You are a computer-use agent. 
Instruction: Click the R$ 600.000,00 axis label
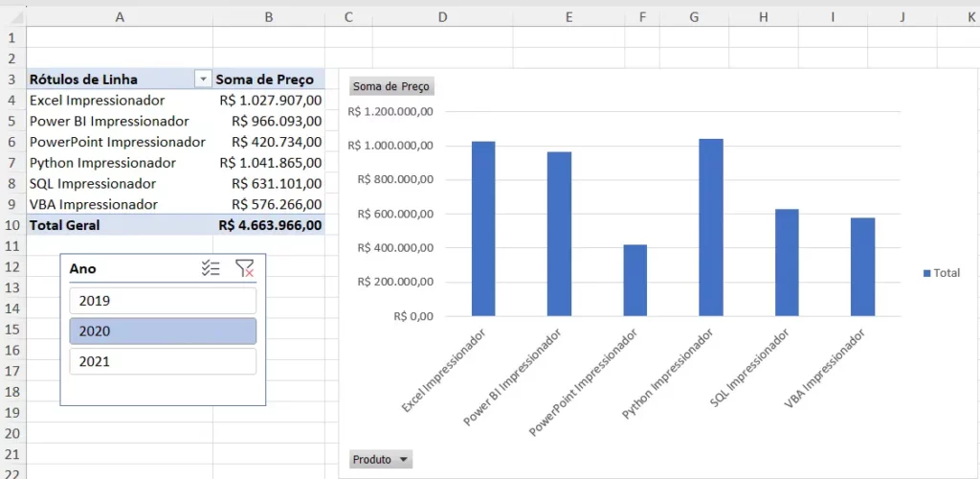tap(395, 214)
